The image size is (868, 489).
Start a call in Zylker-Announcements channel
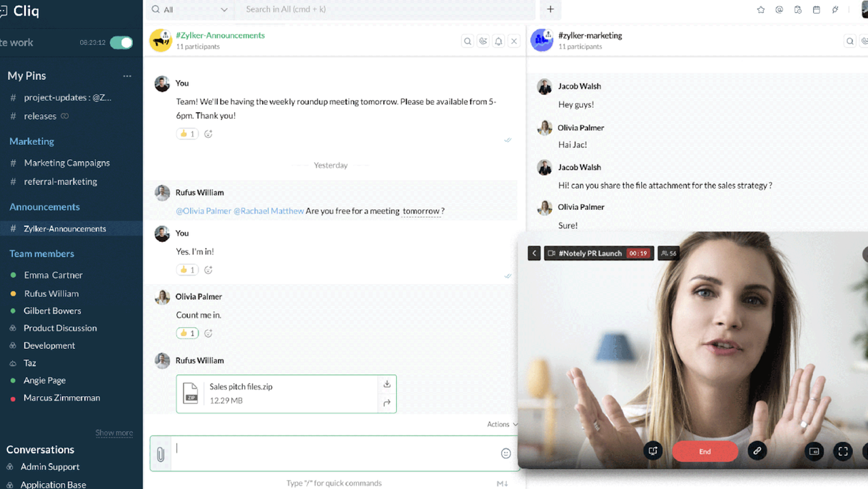click(x=483, y=41)
